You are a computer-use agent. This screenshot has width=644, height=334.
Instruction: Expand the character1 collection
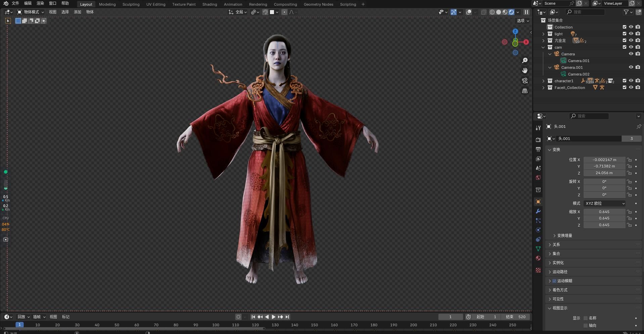pos(543,81)
